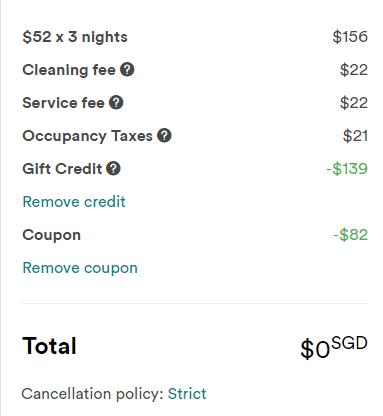
Task: Click the Gift Credit question mark icon
Action: (x=113, y=169)
